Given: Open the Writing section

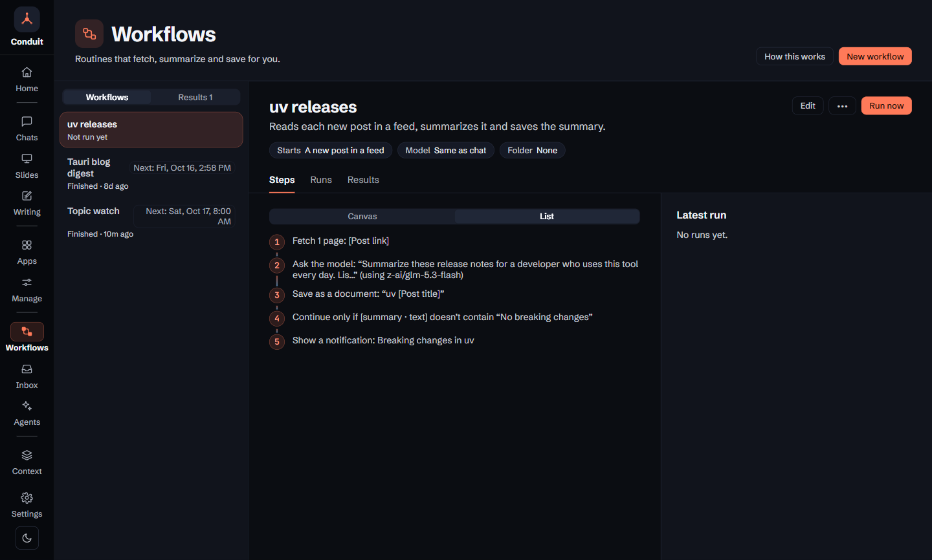Looking at the screenshot, I should pyautogui.click(x=27, y=202).
